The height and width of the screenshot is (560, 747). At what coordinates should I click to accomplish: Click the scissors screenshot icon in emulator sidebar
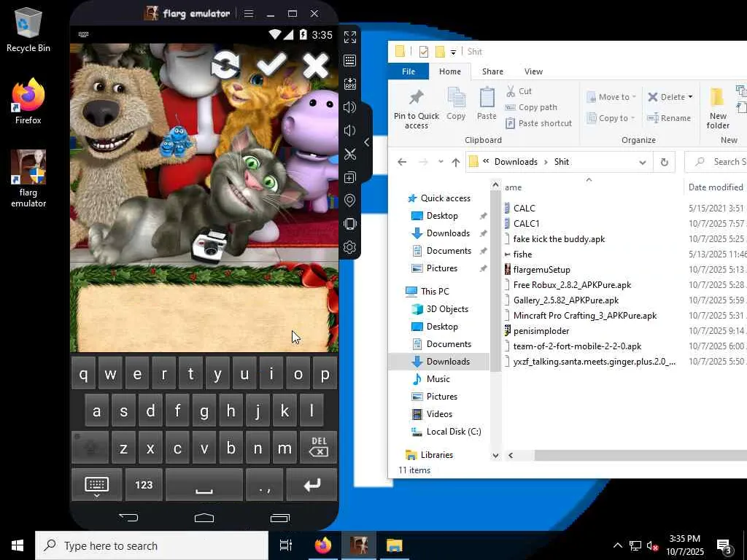[x=349, y=154]
